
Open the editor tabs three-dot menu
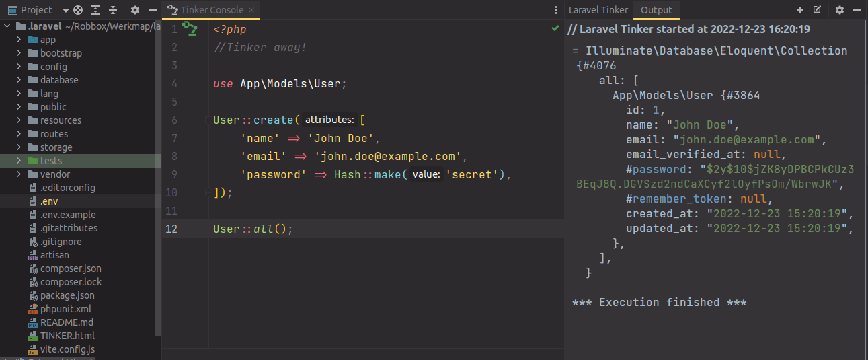coord(556,10)
